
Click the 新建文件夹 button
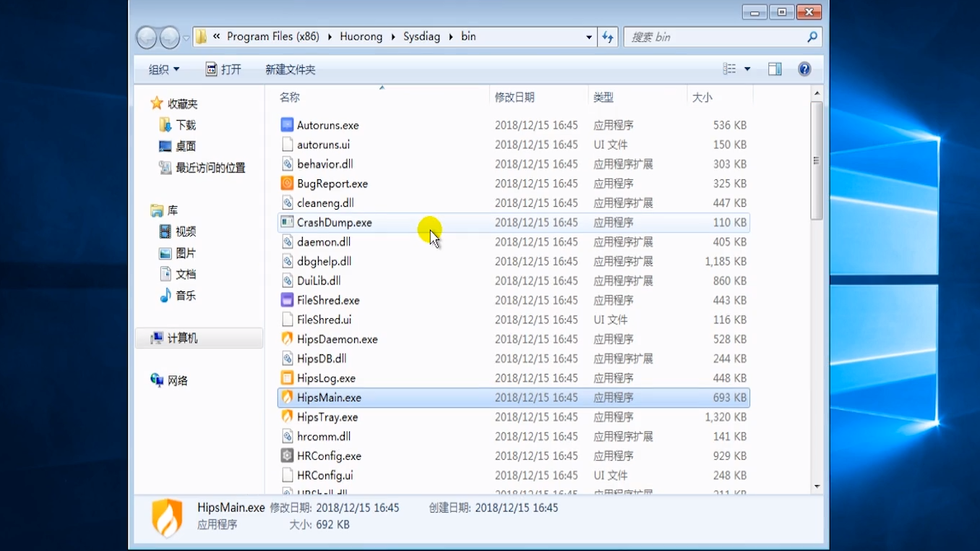tap(290, 69)
